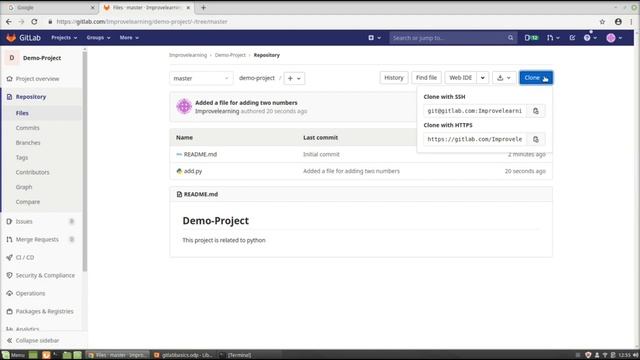Reload the page in browser
640x360 pixels.
34,22
